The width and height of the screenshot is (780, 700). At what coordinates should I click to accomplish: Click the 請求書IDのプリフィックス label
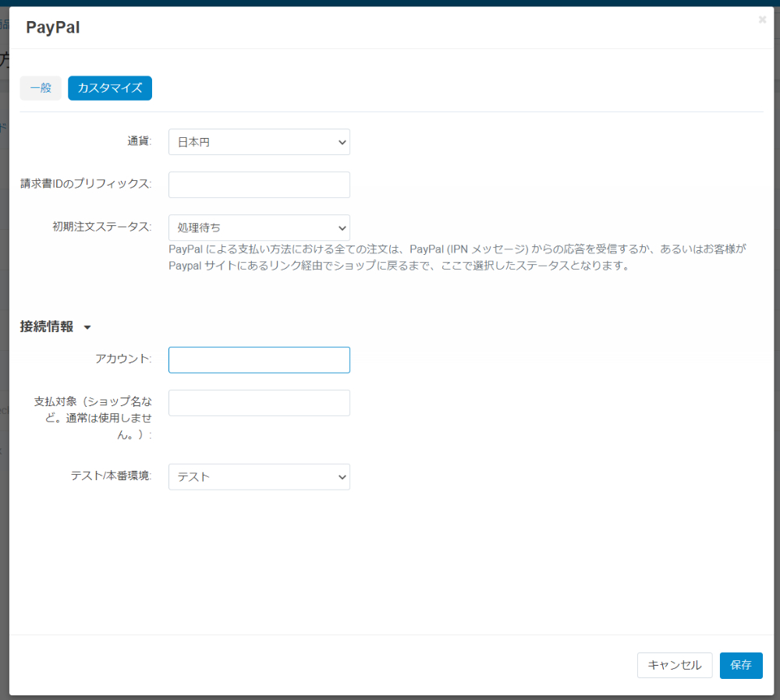tap(86, 184)
